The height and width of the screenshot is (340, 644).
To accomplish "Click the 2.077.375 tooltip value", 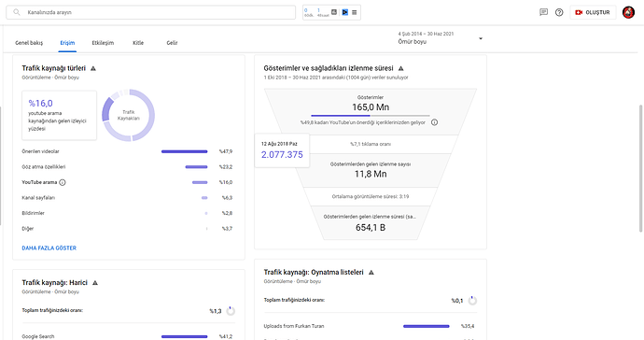I will pyautogui.click(x=282, y=154).
